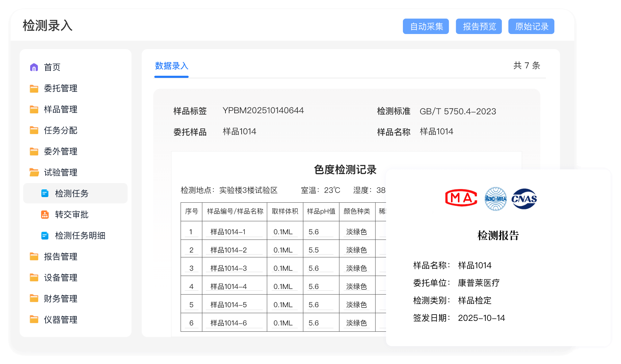Click the folder icon next to 委托管理
Viewport: 621px width, 364px height.
[34, 88]
